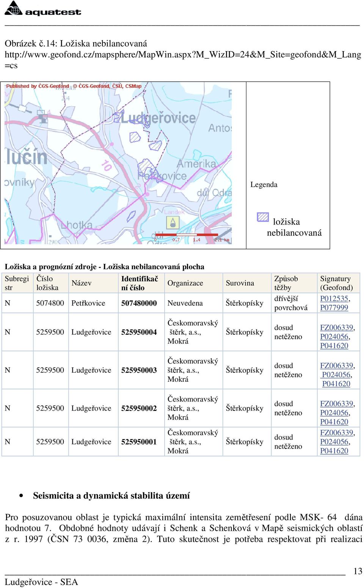This screenshot has height=588, width=364.
Task: Click identification number '525950003'
Action: tap(139, 370)
